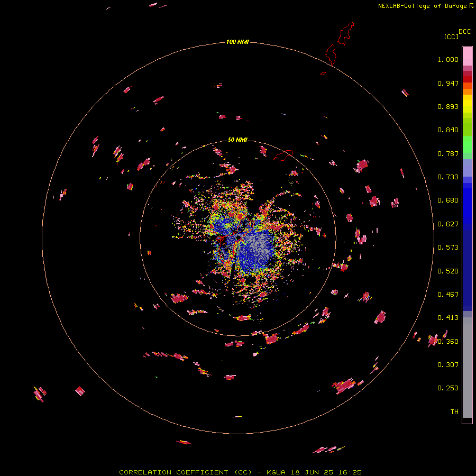Select the 0.680 scale value
476x476 pixels.
pyautogui.click(x=448, y=200)
